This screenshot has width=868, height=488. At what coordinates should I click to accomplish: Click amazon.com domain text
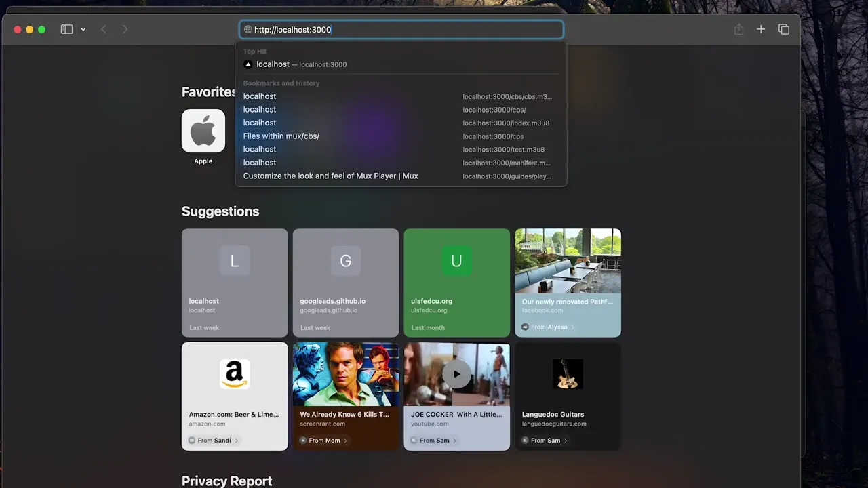[x=207, y=424]
